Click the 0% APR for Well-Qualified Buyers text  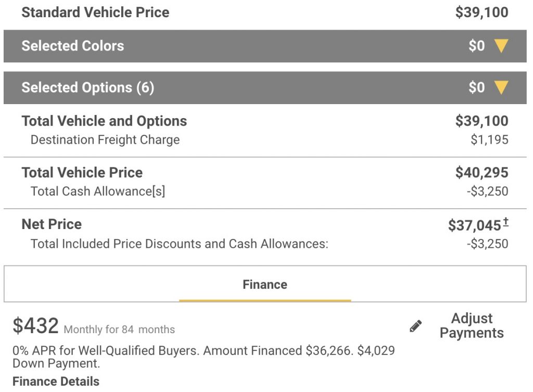tap(106, 350)
